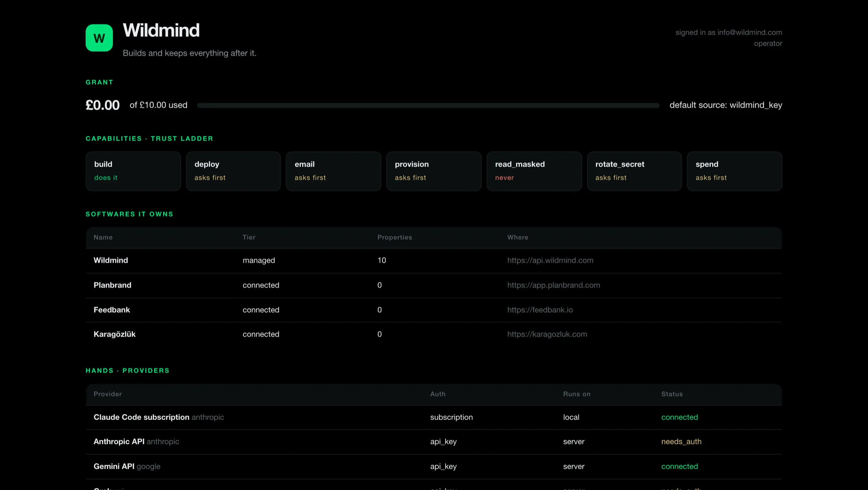Screen dimensions: 868x490
Task: Select the Claude Code subscription provider row
Action: pyautogui.click(x=434, y=417)
